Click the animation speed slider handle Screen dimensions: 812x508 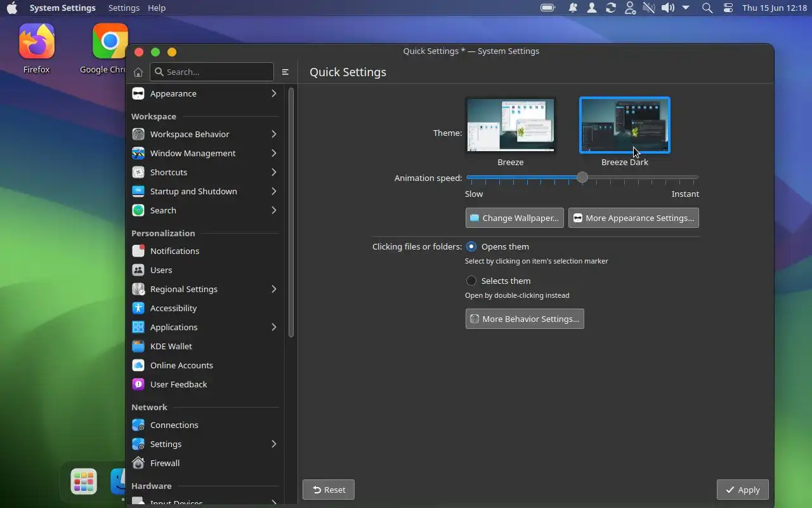582,177
